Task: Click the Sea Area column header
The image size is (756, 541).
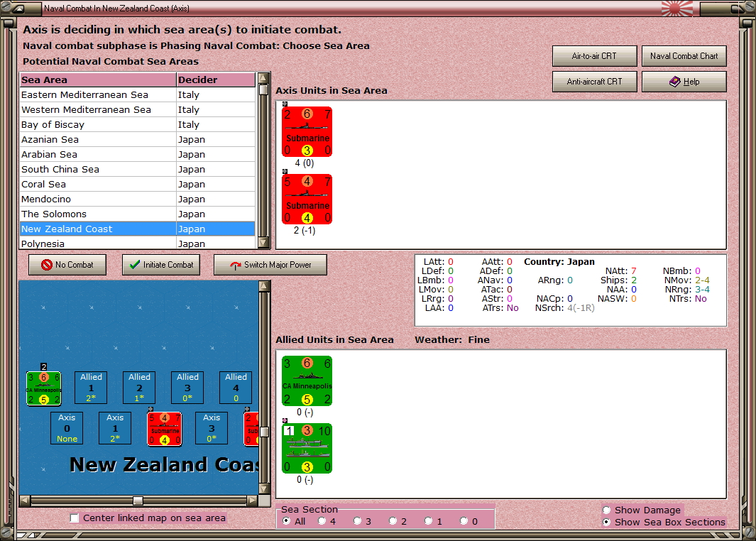Action: pos(98,80)
